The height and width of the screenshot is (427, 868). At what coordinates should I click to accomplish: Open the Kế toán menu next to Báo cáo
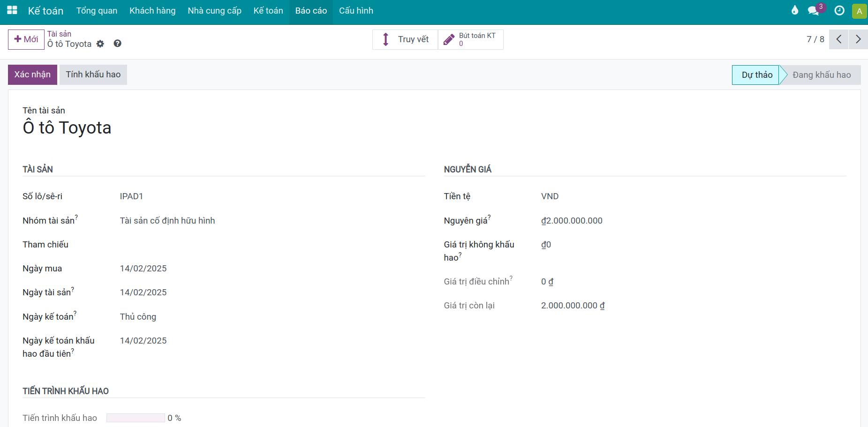pos(268,11)
